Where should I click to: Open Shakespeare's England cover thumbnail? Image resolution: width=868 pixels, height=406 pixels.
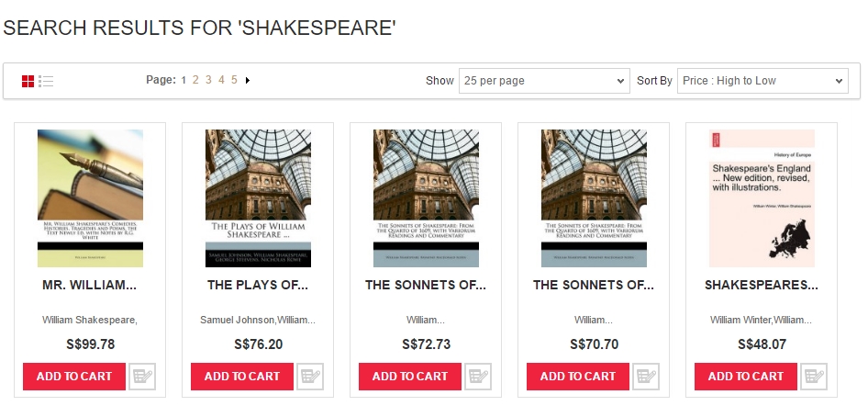point(762,198)
